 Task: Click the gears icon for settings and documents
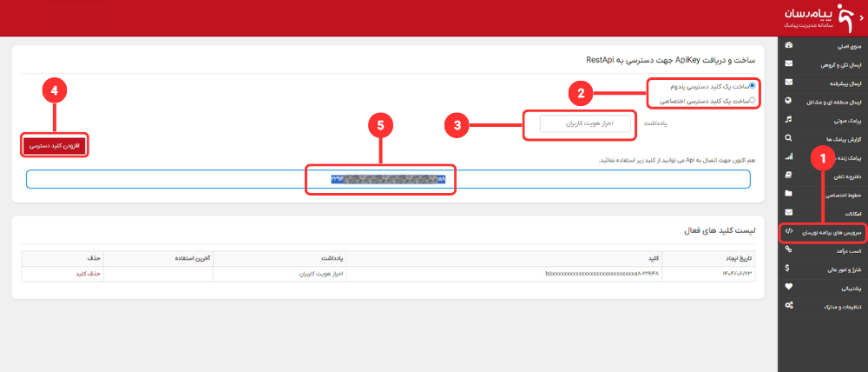pyautogui.click(x=788, y=306)
